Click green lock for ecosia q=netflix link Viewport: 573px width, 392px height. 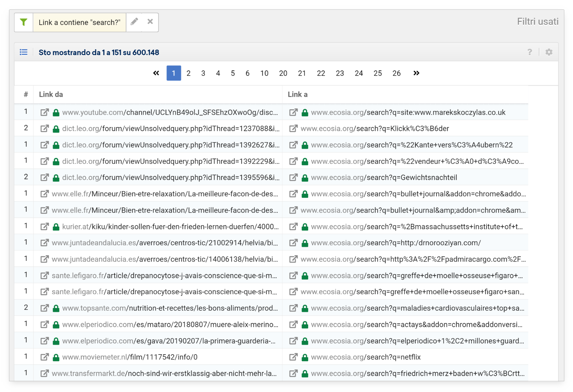coord(305,357)
